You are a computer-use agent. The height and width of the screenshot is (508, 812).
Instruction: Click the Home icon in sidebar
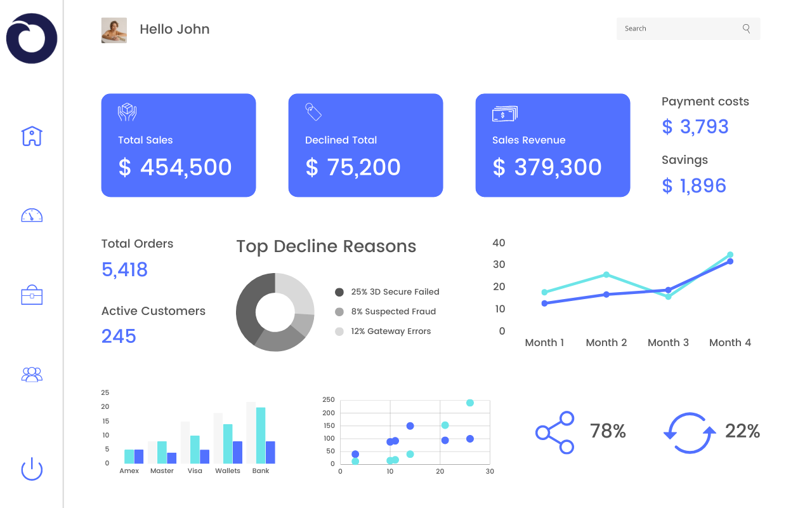[32, 136]
